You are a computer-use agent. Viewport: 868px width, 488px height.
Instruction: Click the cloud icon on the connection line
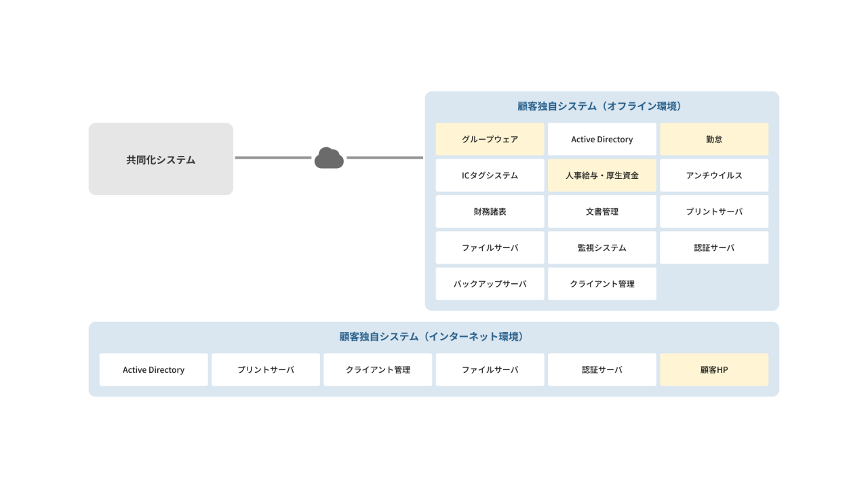pyautogui.click(x=329, y=158)
